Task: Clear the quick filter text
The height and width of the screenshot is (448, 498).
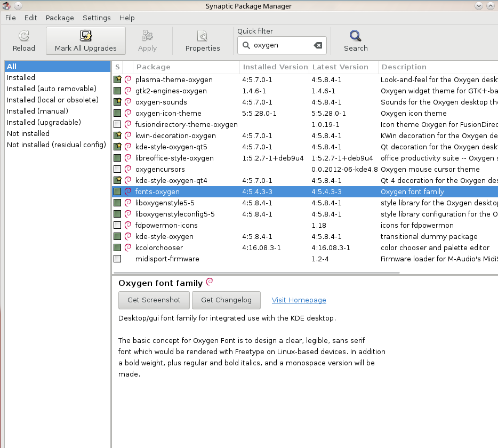Action: click(x=318, y=45)
